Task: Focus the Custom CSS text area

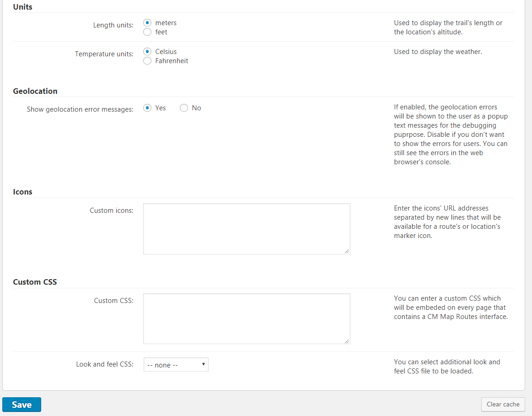Action: pyautogui.click(x=247, y=319)
